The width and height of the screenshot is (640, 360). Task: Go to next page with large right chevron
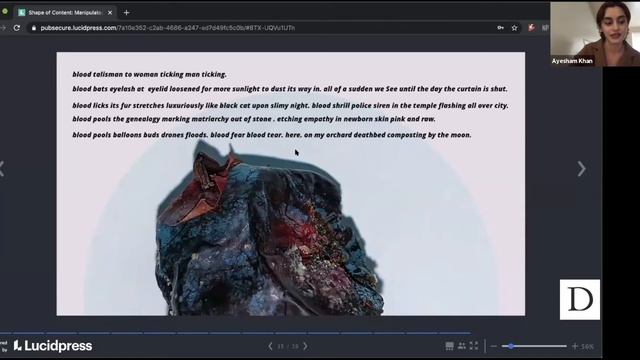(x=582, y=169)
